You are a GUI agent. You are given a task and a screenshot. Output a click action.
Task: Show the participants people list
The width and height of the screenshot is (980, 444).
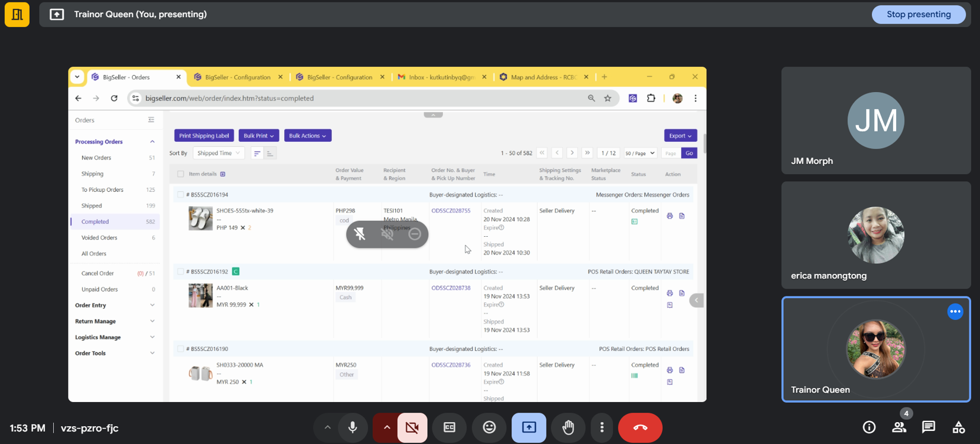(x=899, y=427)
